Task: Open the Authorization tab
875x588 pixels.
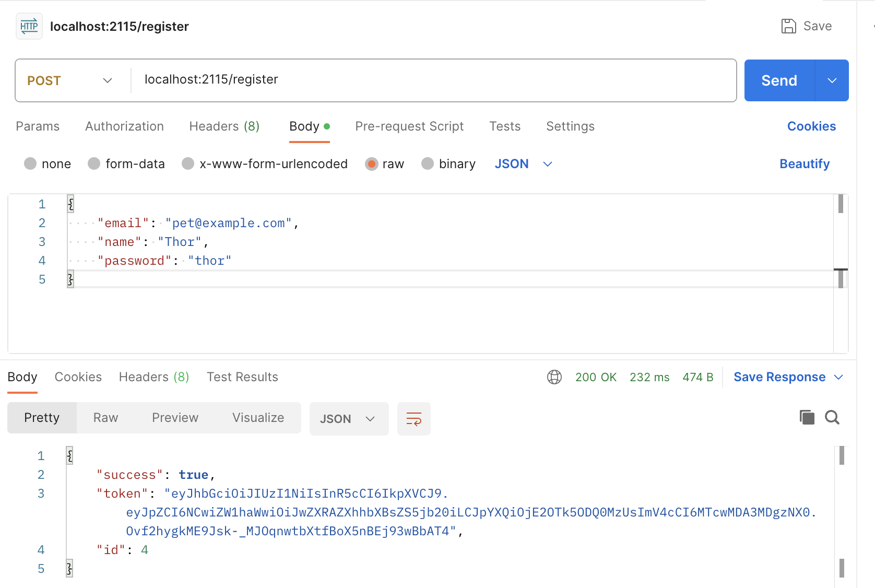Action: point(124,126)
